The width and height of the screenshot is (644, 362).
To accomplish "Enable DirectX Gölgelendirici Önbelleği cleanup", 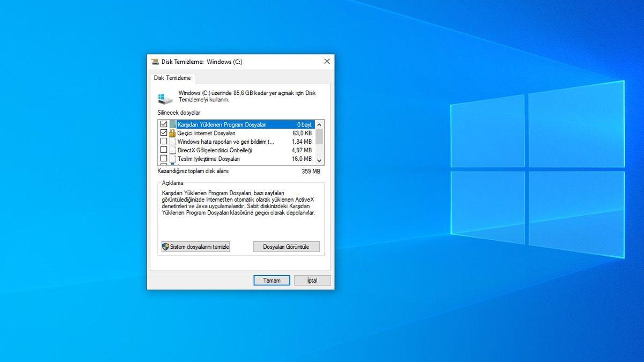I will pyautogui.click(x=164, y=150).
